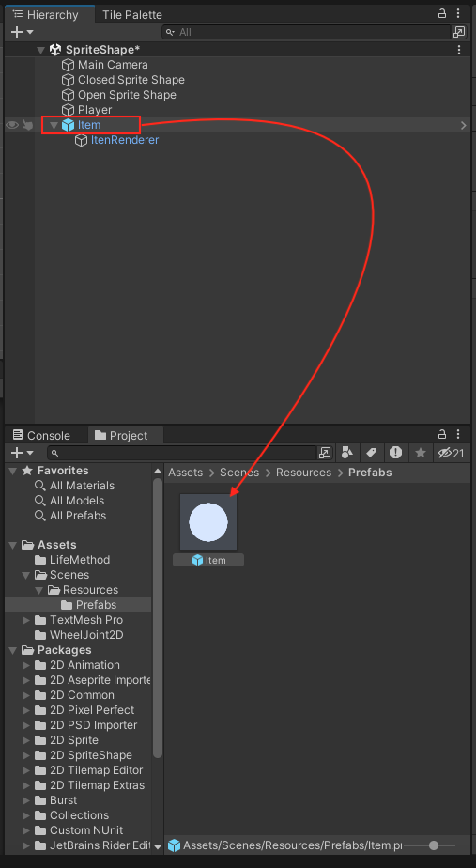Adjust the thumbnail size slider
This screenshot has width=476, height=868.
point(434,845)
